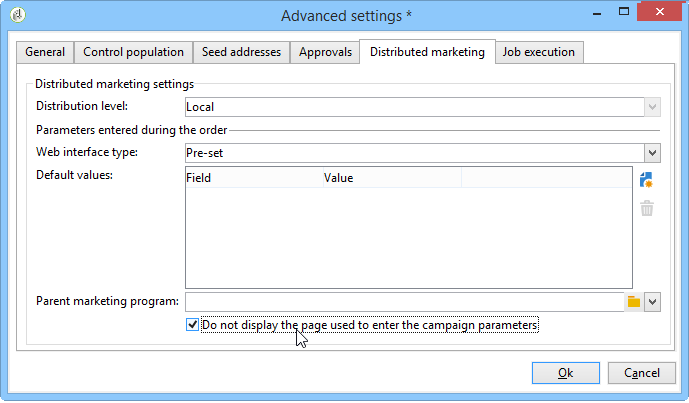This screenshot has height=403, width=689.
Task: Open the parent marketing program folder icon
Action: coord(633,301)
